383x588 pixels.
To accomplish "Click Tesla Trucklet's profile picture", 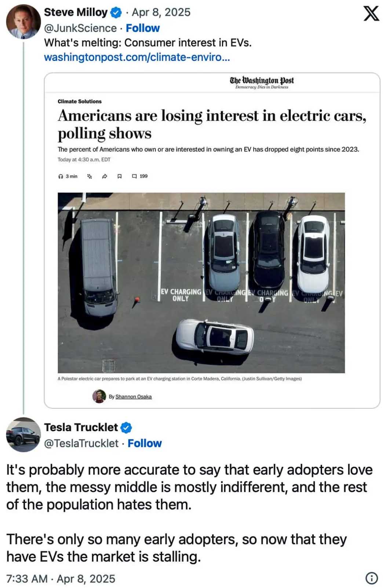I will 23,436.
